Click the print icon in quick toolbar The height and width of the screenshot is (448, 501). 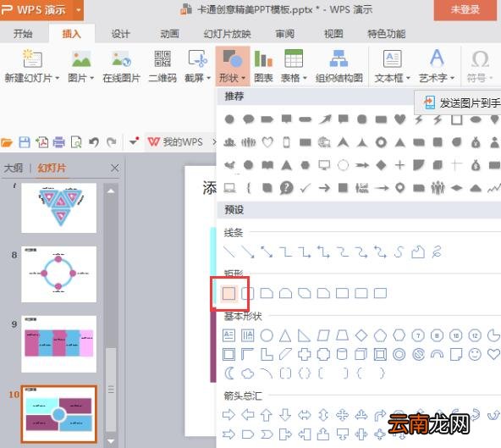(x=58, y=142)
